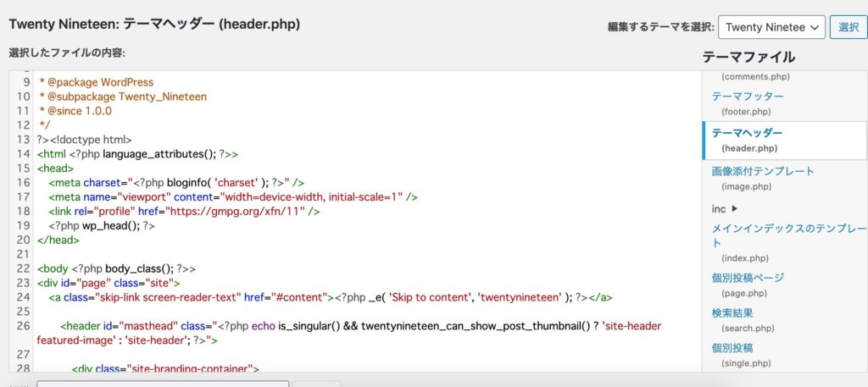Expand the inc folder triangle
The width and height of the screenshot is (868, 387).
pyautogui.click(x=734, y=207)
